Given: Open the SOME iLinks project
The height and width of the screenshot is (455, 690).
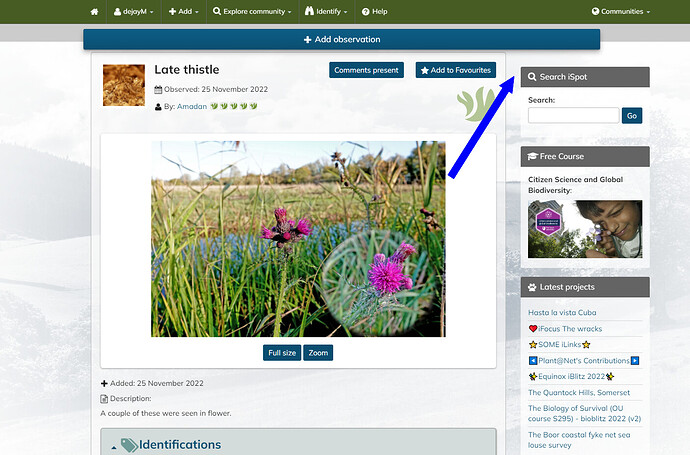Looking at the screenshot, I should [560, 345].
